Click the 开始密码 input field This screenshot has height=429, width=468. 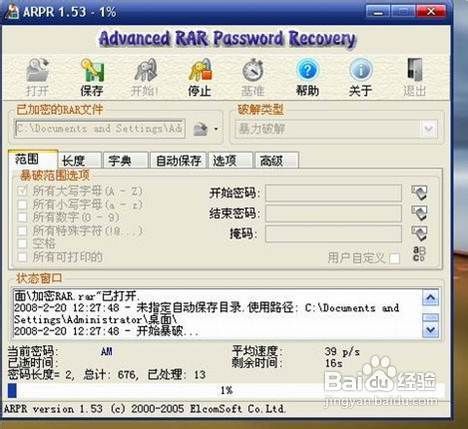334,193
